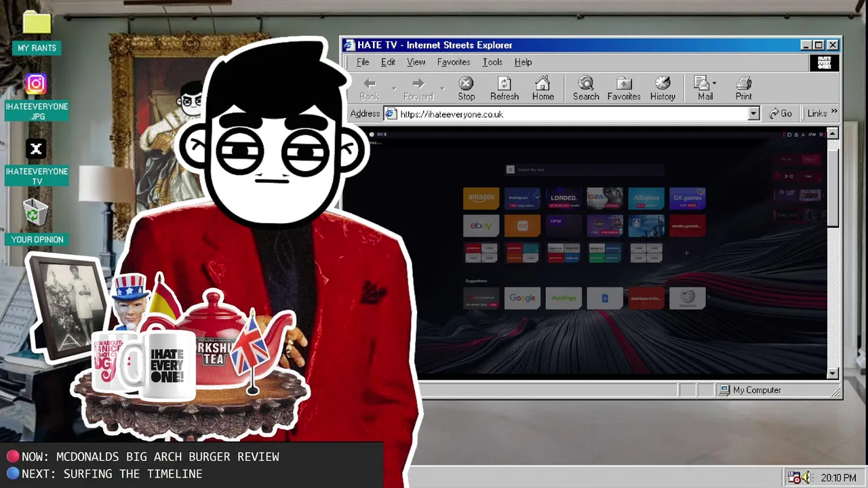The width and height of the screenshot is (868, 488).
Task: Print the page with Print button
Action: tap(744, 89)
